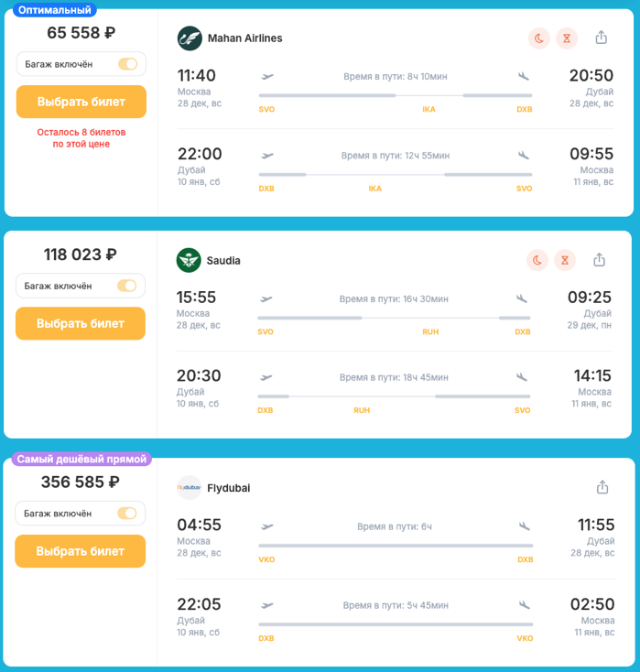Click the "Самый дешёвый прямой" badge
Screen dimensions: 640x672
(x=81, y=459)
